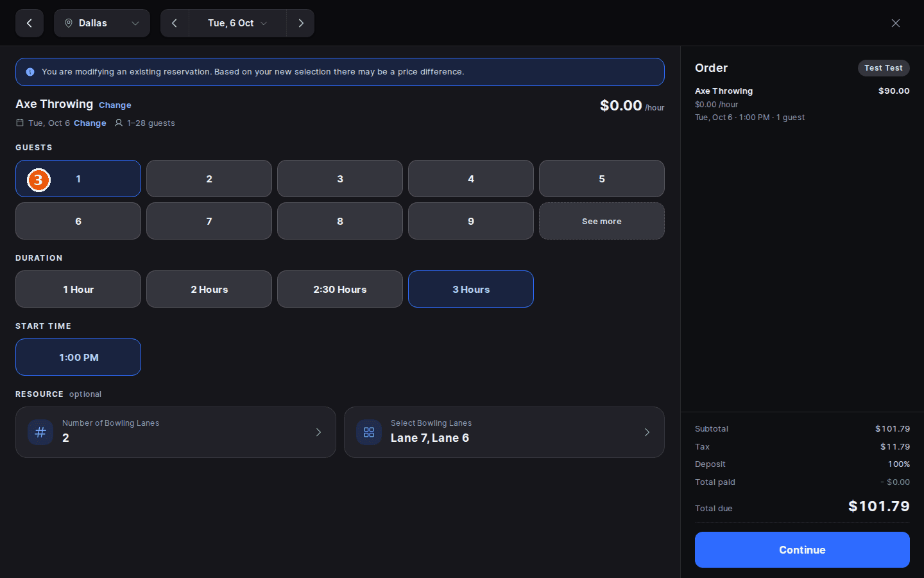Click the Continue button
The width and height of the screenshot is (924, 578).
click(802, 550)
